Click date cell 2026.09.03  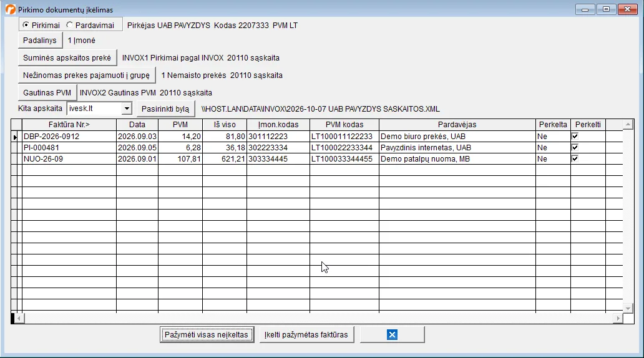[x=137, y=137]
